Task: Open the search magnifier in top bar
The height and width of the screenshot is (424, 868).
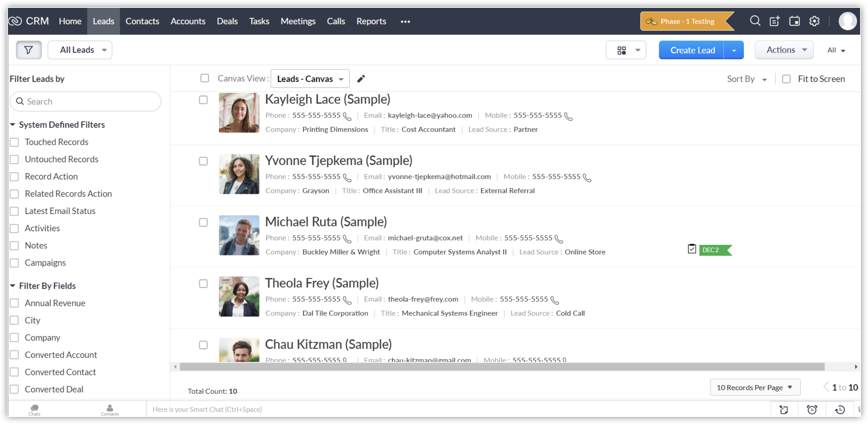Action: (x=755, y=21)
